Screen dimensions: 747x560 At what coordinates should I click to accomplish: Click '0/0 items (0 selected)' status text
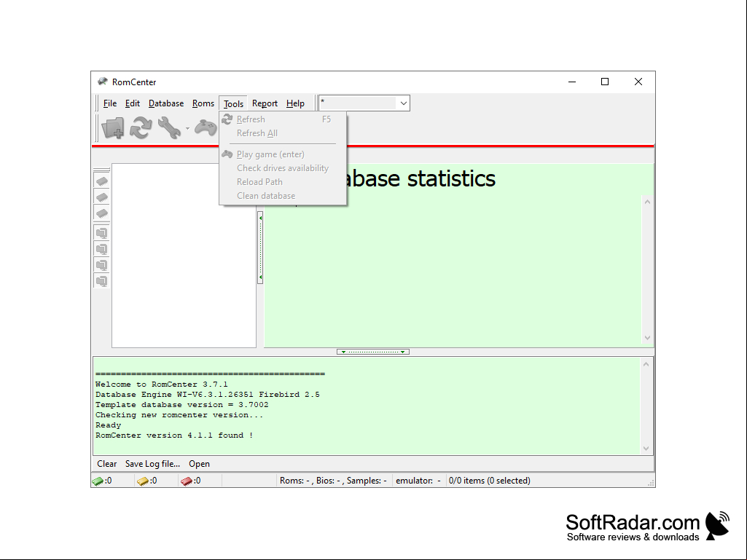coord(489,481)
